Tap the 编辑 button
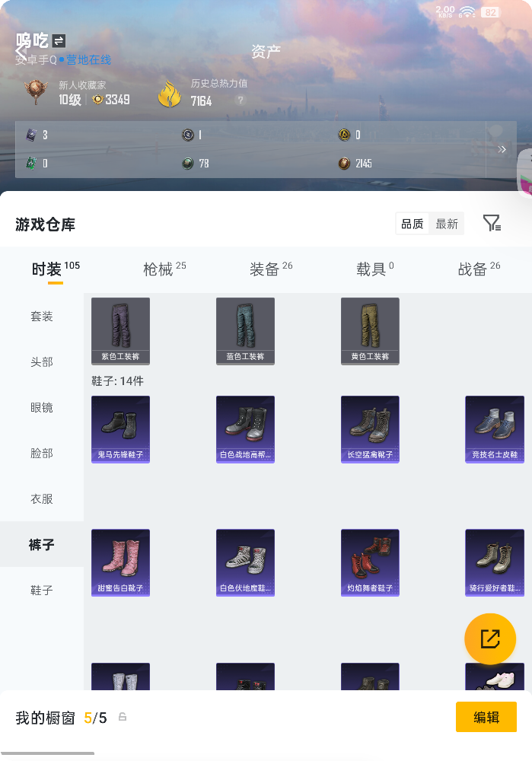 (x=486, y=717)
